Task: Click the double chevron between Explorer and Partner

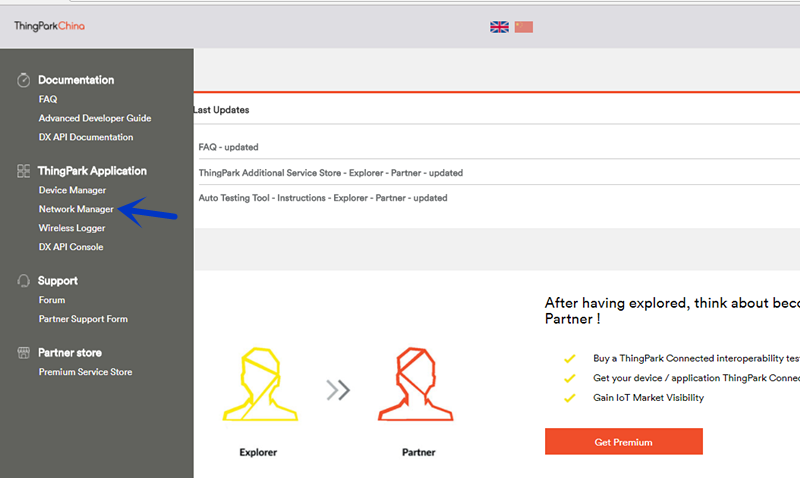Action: coord(338,390)
